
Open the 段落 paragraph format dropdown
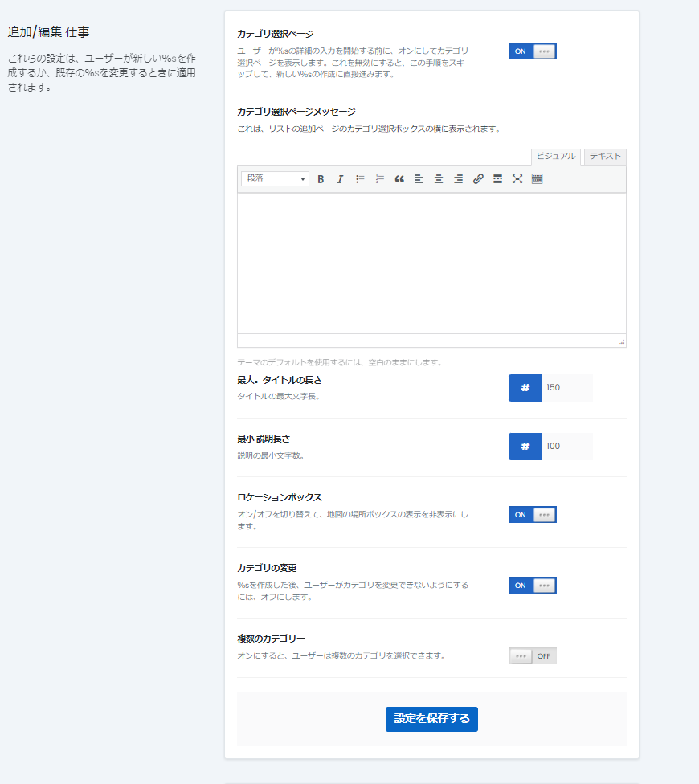(x=275, y=178)
